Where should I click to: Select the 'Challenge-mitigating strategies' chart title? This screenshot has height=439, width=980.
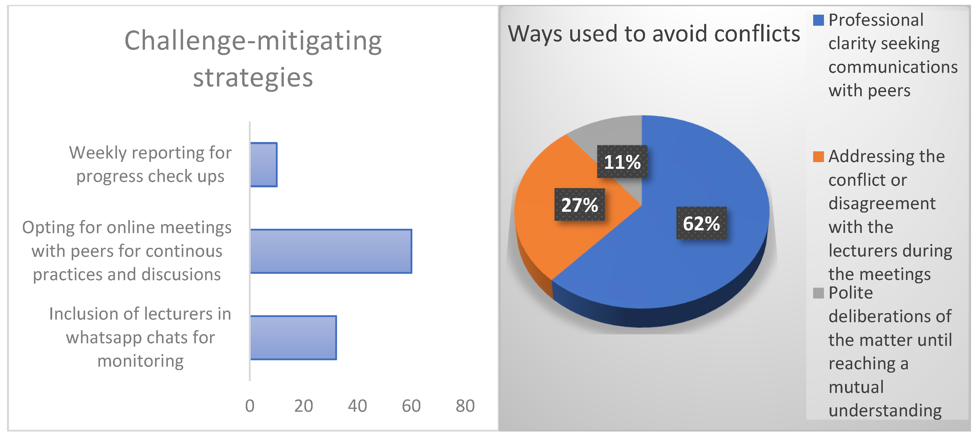click(253, 59)
